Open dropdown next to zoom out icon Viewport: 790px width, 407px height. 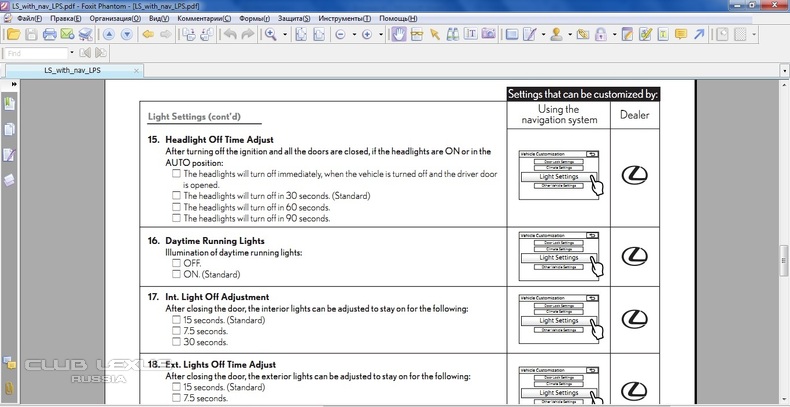(x=354, y=35)
